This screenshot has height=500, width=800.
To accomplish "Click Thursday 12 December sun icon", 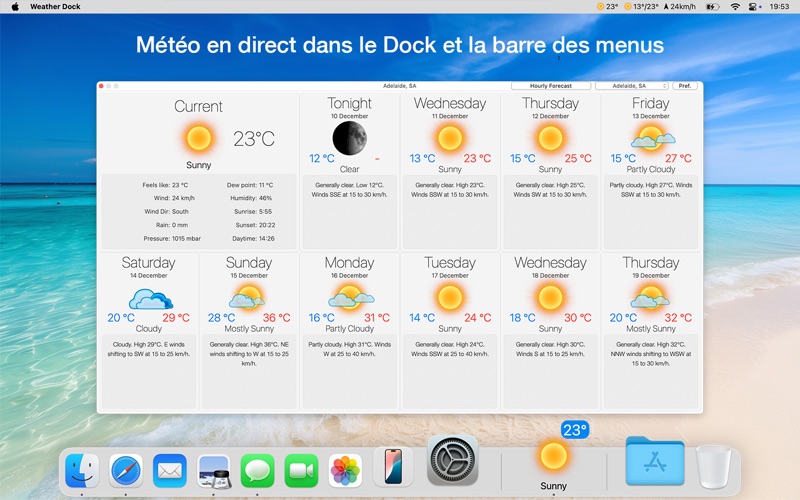I will pos(551,138).
